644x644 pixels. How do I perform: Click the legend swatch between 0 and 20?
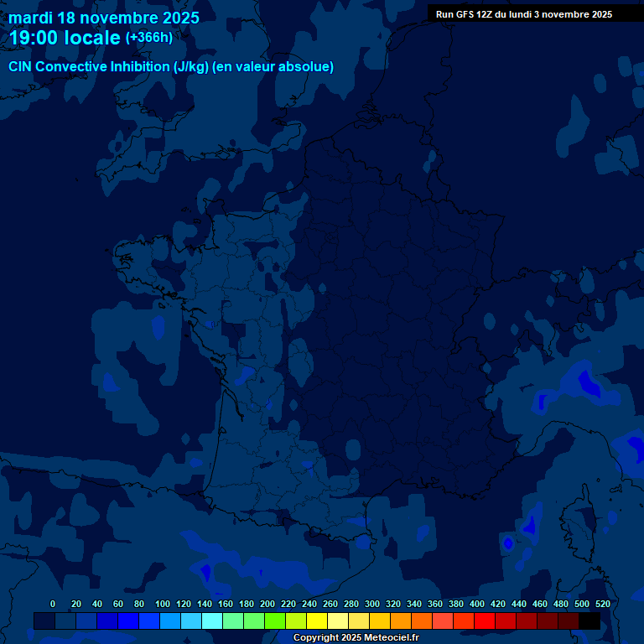[65, 621]
